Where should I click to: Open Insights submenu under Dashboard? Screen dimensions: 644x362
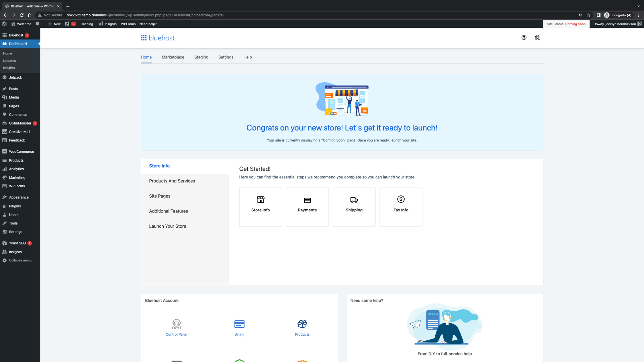pyautogui.click(x=9, y=68)
